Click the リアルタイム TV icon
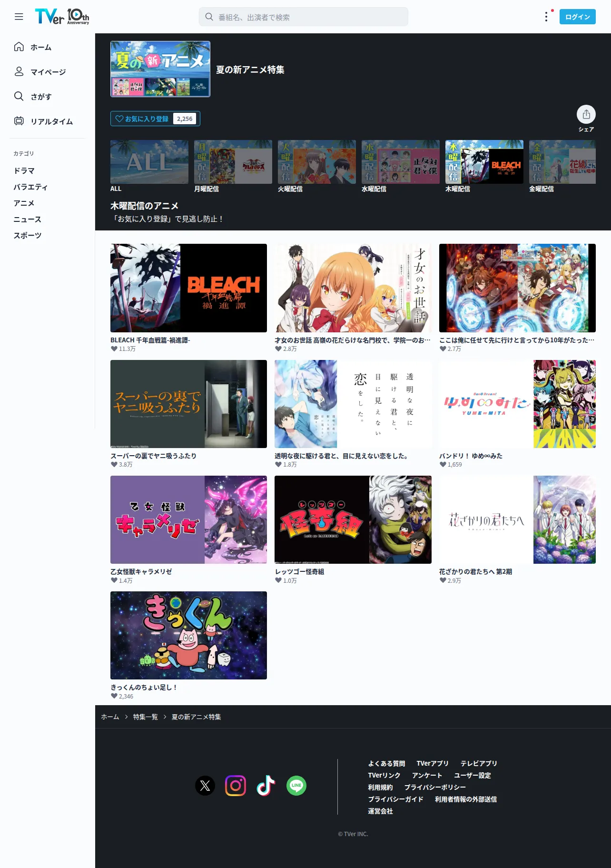Screen dimensions: 611x868 pyautogui.click(x=19, y=121)
